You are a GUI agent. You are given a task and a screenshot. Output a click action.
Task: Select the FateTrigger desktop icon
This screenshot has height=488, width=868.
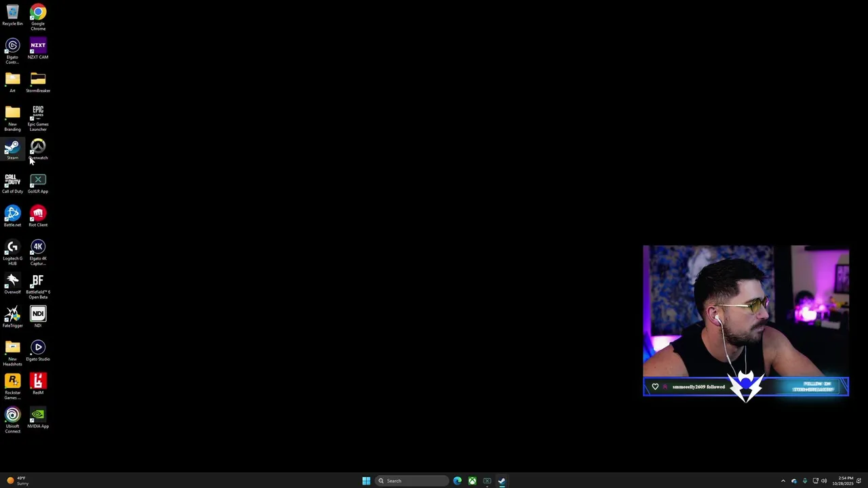(x=12, y=317)
